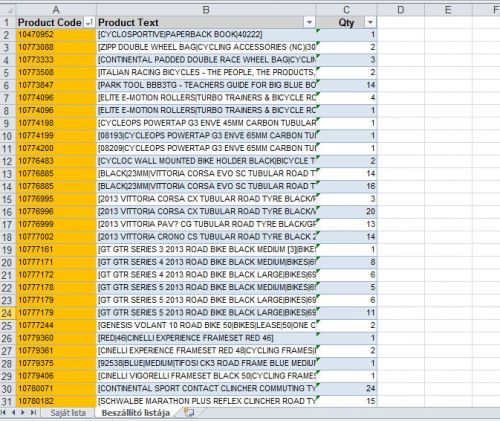Select Qty cell showing 13
The width and height of the screenshot is (500, 421).
(347, 224)
